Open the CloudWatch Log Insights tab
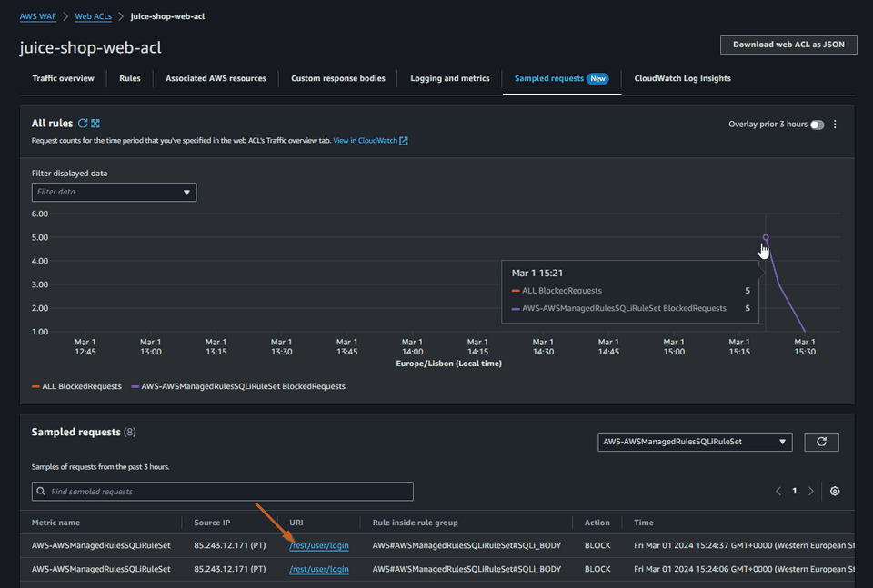The height and width of the screenshot is (588, 873). tap(682, 78)
